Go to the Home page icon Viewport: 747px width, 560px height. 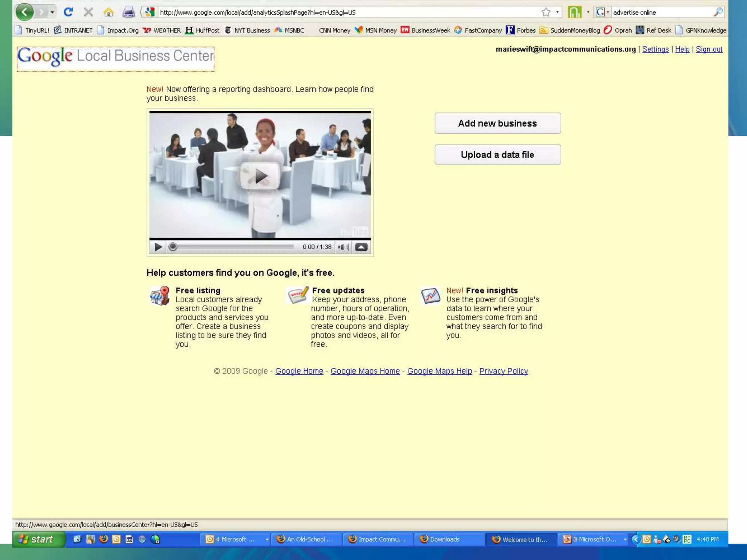pos(108,12)
